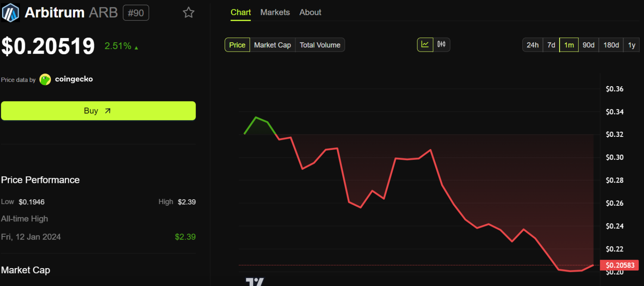Click the #90 rank badge

click(136, 13)
